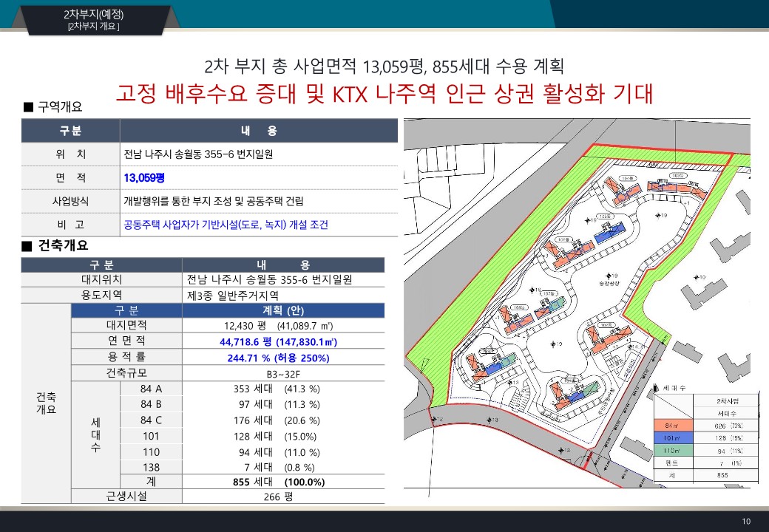This screenshot has height=532, width=769.
Task: Select '44,718.6 평 (147,830.1㎡)' value
Action: click(x=278, y=342)
